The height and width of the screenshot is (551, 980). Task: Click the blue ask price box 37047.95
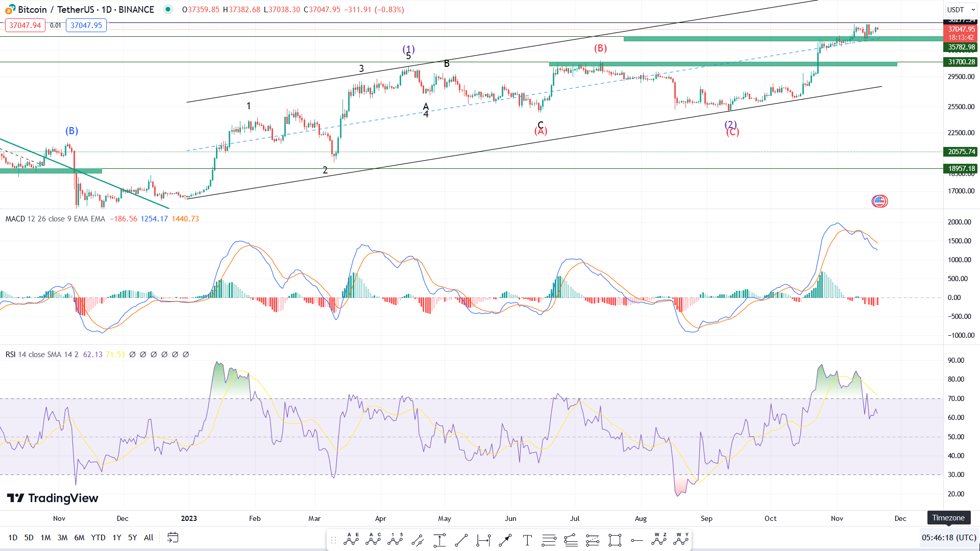[86, 25]
